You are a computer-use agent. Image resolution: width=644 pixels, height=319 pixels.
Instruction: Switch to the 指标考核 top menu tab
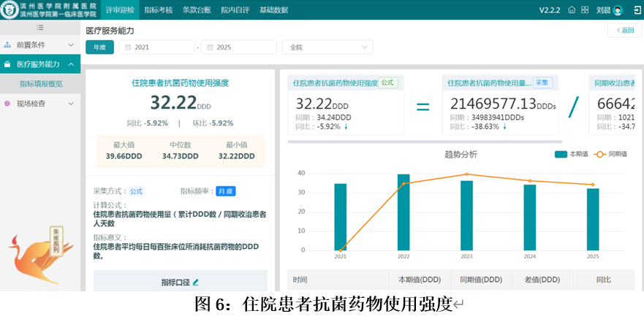[x=159, y=9]
